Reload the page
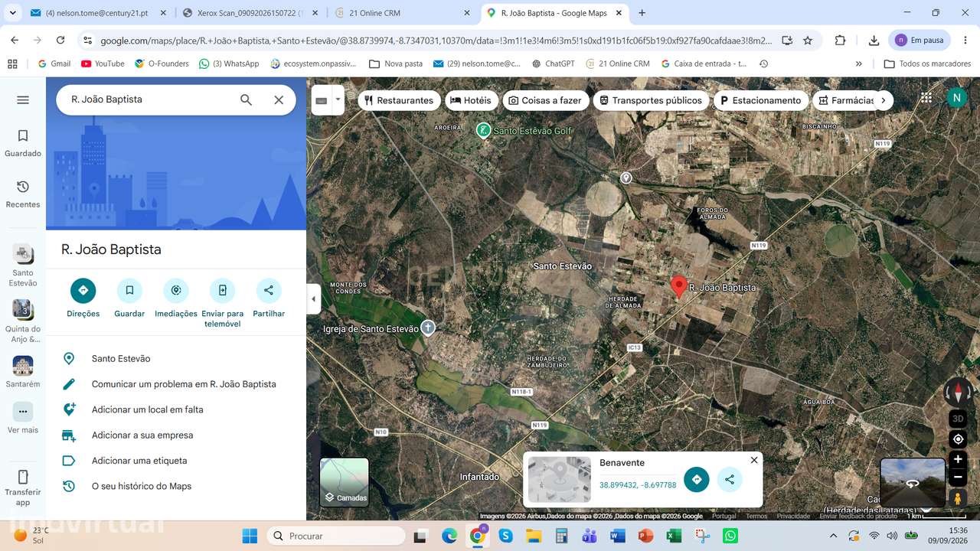The image size is (980, 551). pyautogui.click(x=60, y=41)
